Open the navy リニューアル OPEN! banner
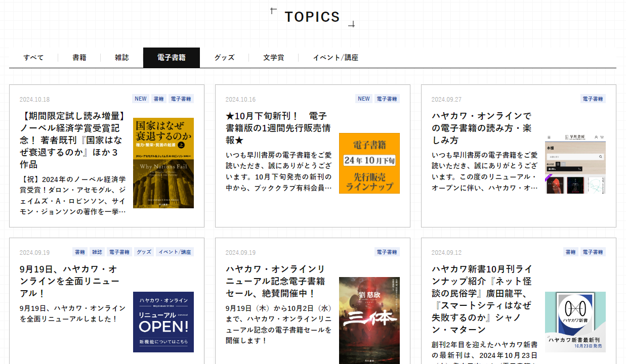This screenshot has width=626, height=364. click(x=163, y=322)
